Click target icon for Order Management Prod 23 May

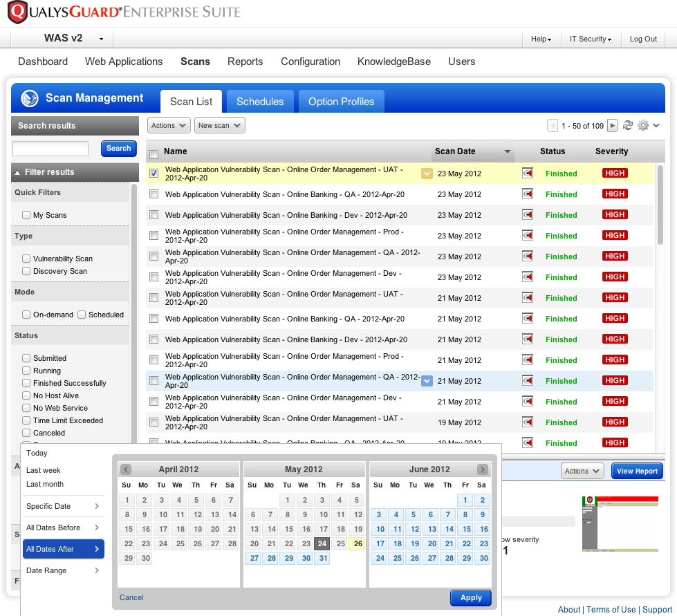[x=527, y=235]
